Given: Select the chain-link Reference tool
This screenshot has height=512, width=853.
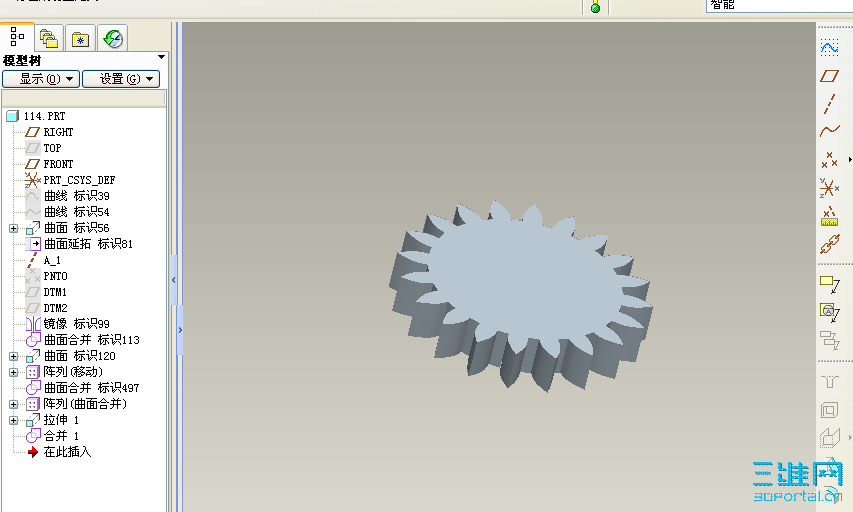Looking at the screenshot, I should 829,244.
